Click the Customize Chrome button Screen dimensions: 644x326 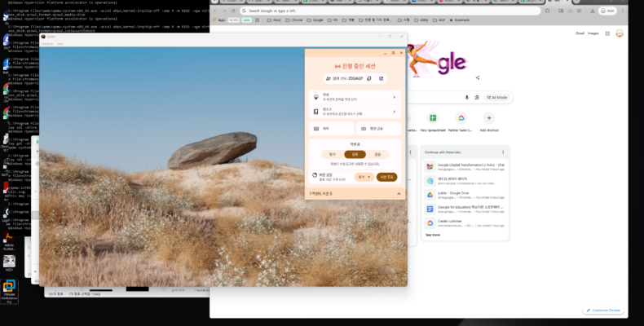pyautogui.click(x=604, y=310)
